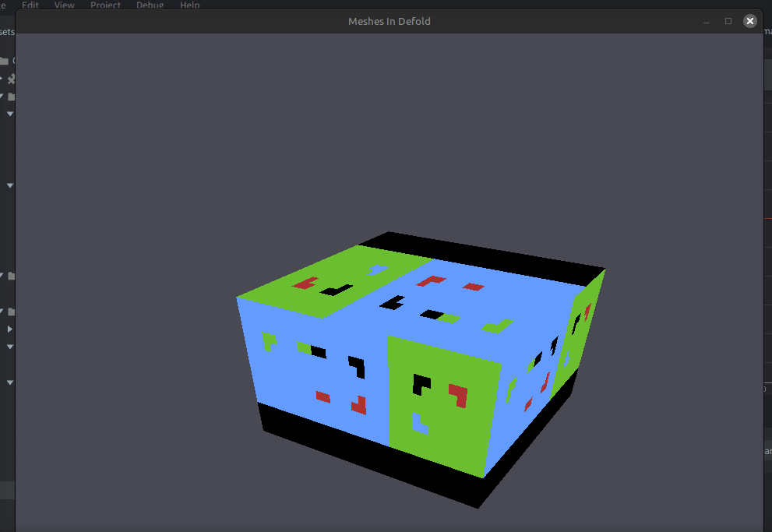Open the Edit menu

[x=30, y=5]
